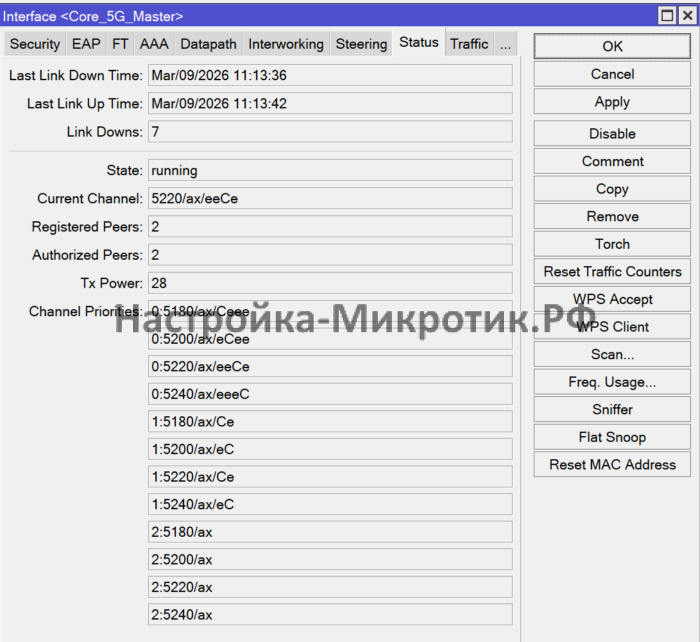Open the Torch tool

[x=612, y=244]
